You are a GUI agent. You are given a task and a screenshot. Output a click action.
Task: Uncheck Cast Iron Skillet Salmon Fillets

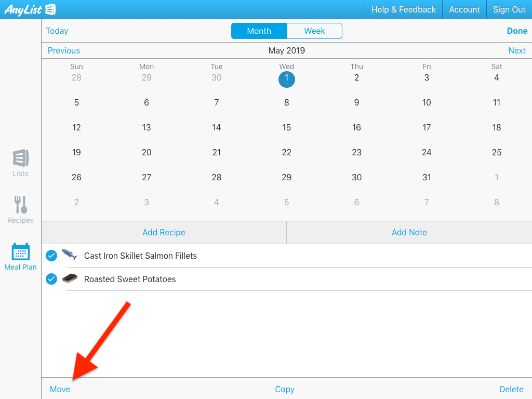point(51,256)
